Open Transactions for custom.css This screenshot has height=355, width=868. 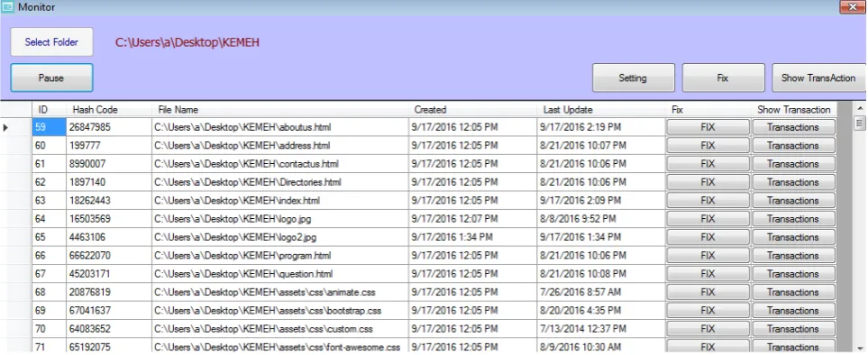(793, 329)
